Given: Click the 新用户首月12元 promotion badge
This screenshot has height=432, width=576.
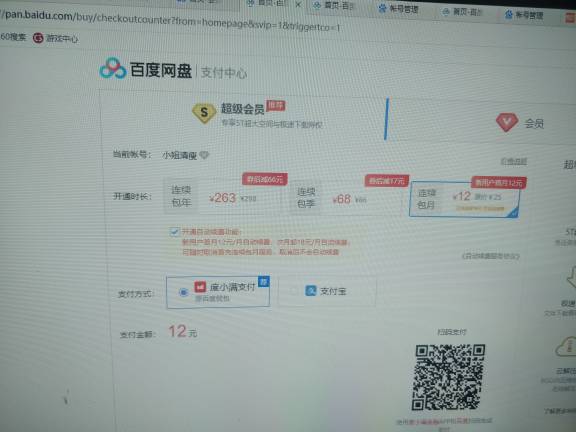Looking at the screenshot, I should (x=499, y=183).
